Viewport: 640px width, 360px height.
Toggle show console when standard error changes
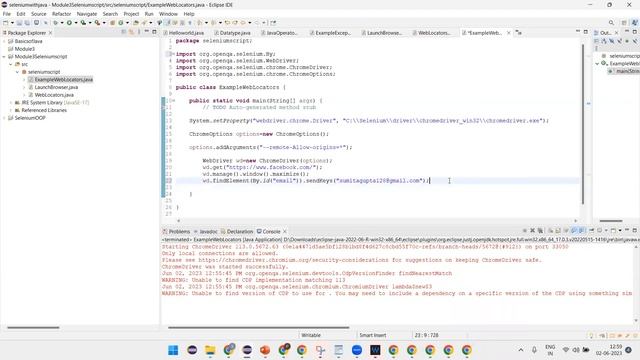coord(581,231)
